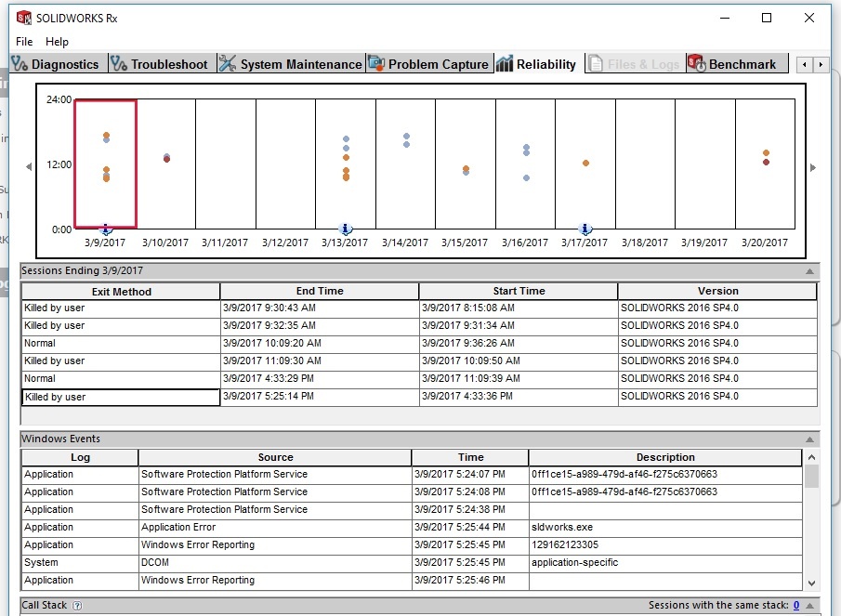The image size is (841, 616).
Task: Click the lowest blue dot on 3/16/2017
Action: [526, 178]
